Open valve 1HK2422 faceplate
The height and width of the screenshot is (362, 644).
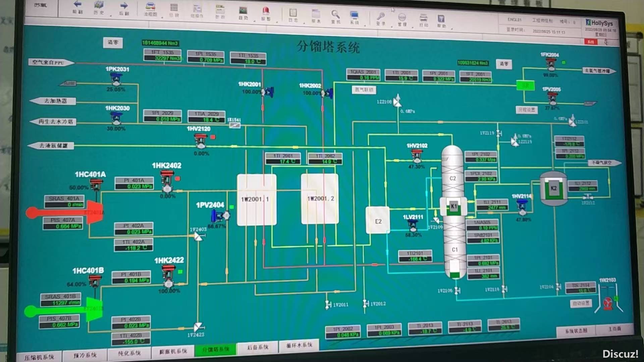[168, 276]
